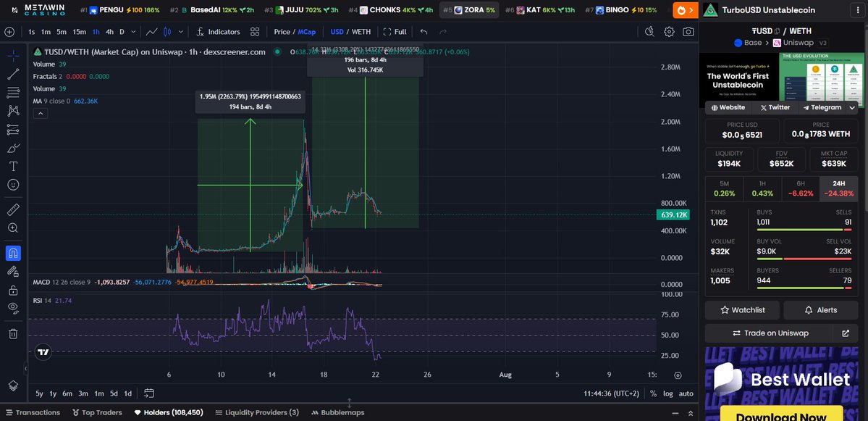Add symbol with the plus circle icon
The height and width of the screenshot is (421, 868).
pos(9,32)
